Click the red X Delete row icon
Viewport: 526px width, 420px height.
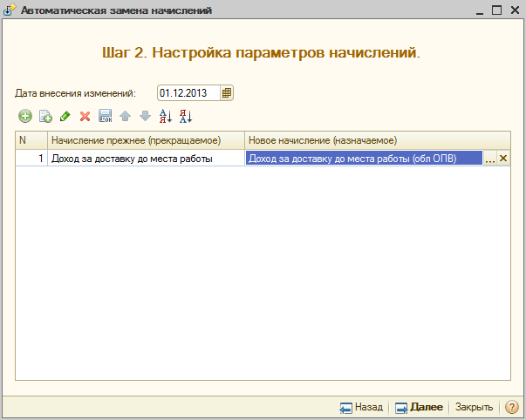pyautogui.click(x=85, y=116)
